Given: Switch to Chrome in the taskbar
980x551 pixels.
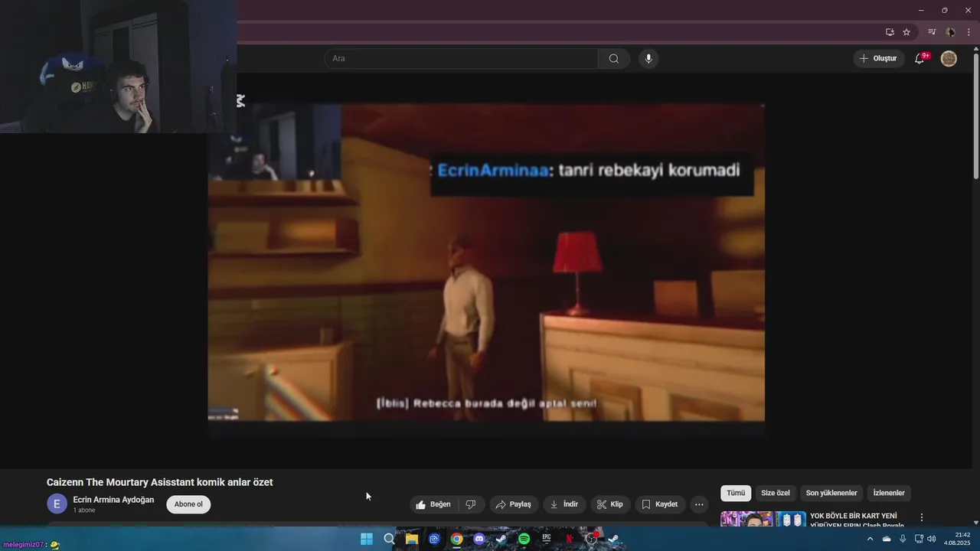Looking at the screenshot, I should [x=456, y=539].
